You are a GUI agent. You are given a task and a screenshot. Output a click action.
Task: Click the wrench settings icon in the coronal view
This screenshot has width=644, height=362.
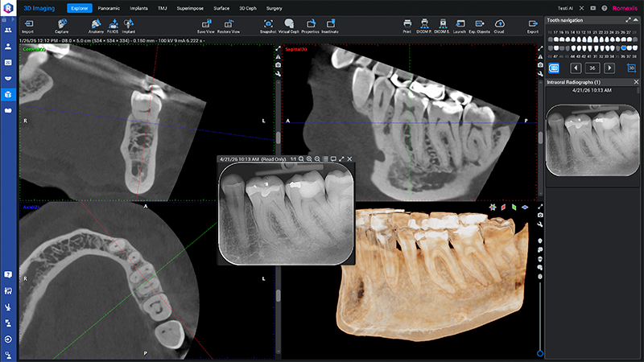click(278, 74)
